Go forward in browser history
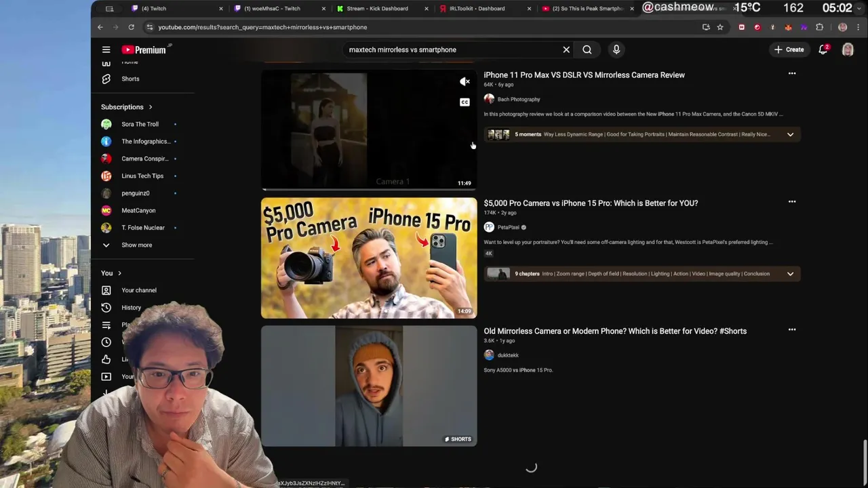The image size is (868, 488). point(115,27)
